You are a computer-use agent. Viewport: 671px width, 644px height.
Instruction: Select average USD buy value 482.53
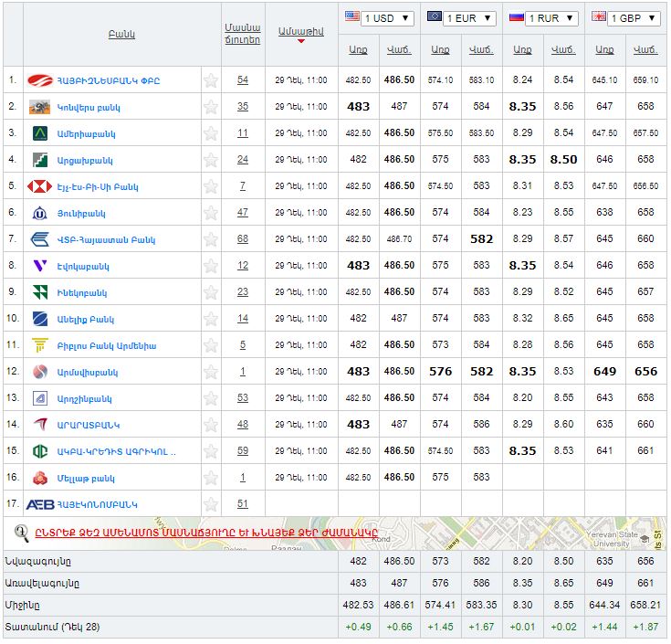tap(358, 605)
